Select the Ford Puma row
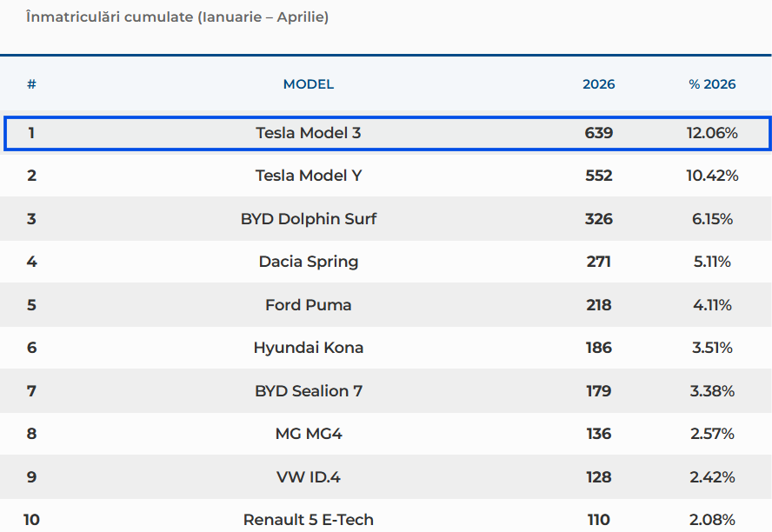Viewport: 772px width, 532px height. coord(386,304)
